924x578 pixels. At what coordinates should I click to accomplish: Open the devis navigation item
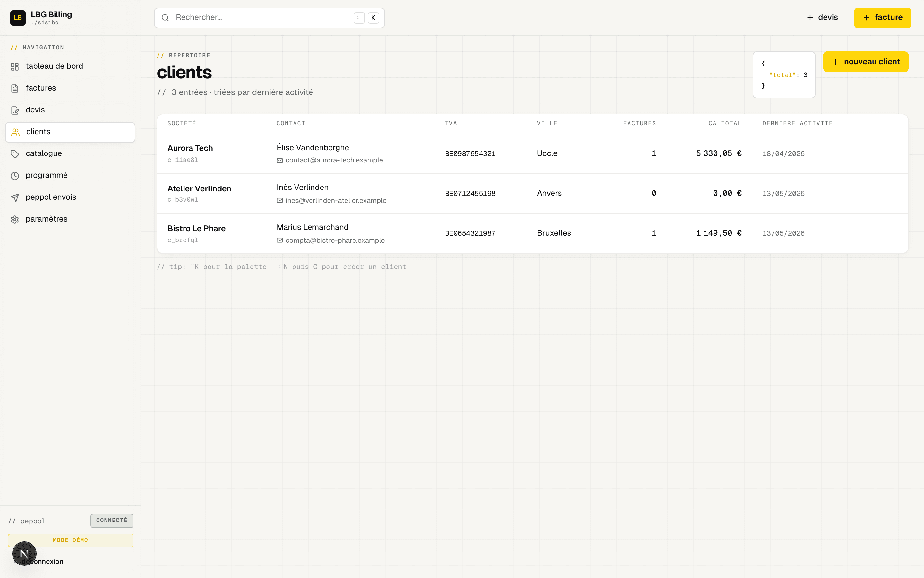(70, 110)
